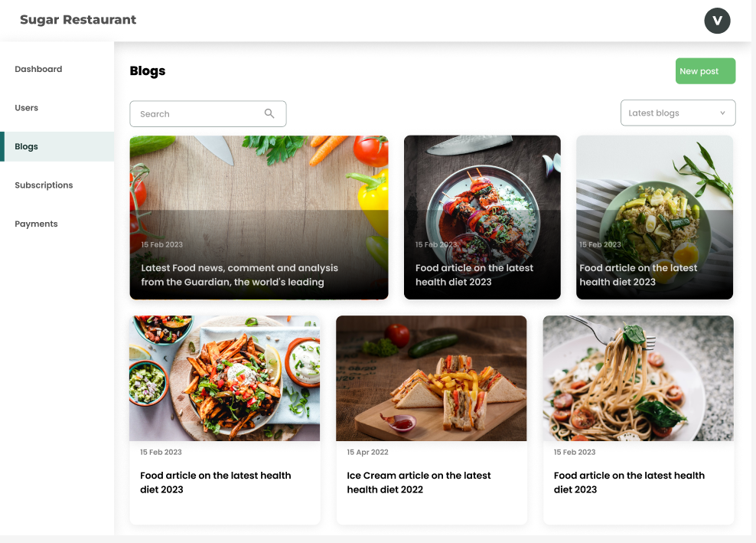Open the Payments menu item
This screenshot has height=543, width=756.
(x=36, y=224)
